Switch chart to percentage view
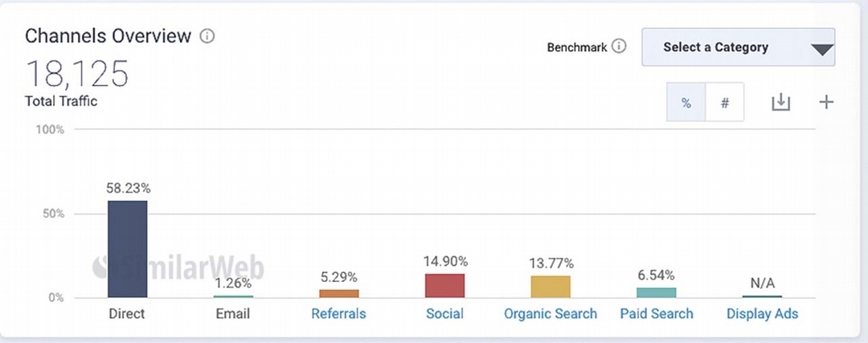Screen dimensions: 868x343 (686, 102)
